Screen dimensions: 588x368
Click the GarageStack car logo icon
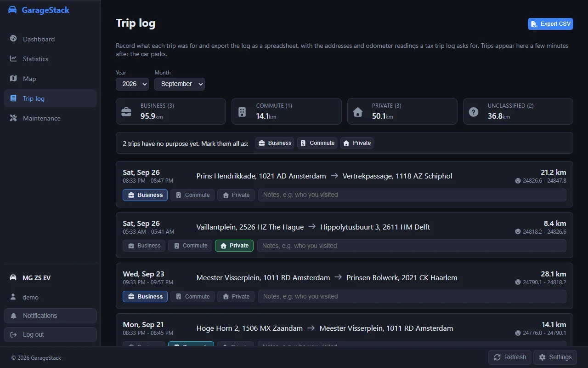click(x=12, y=10)
